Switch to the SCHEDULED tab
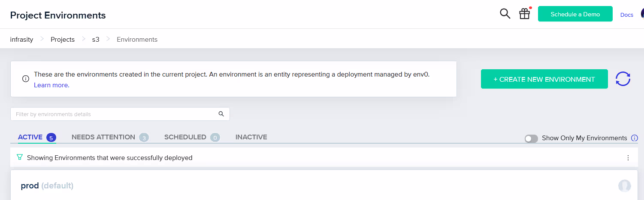 click(192, 137)
